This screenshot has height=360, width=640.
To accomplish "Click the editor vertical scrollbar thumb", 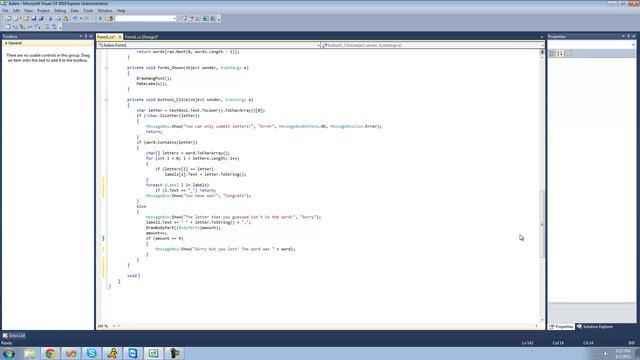I will tap(542, 224).
